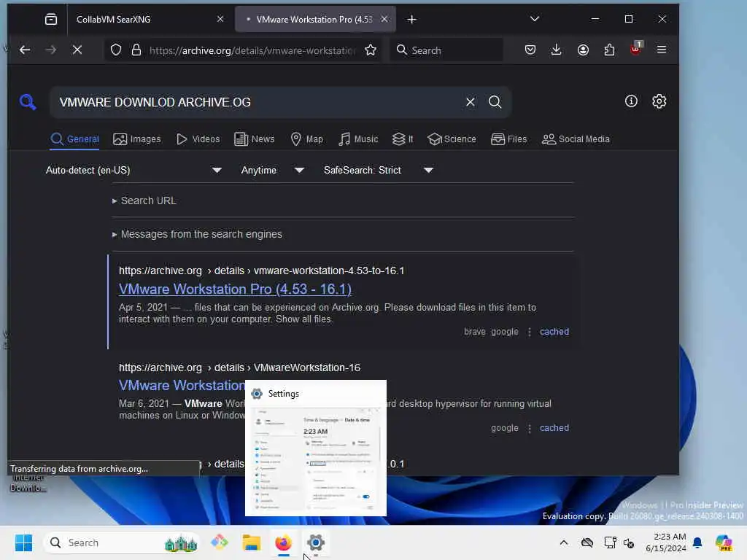Open the second VMware Workstation result link
This screenshot has height=560, width=747.
[182, 385]
